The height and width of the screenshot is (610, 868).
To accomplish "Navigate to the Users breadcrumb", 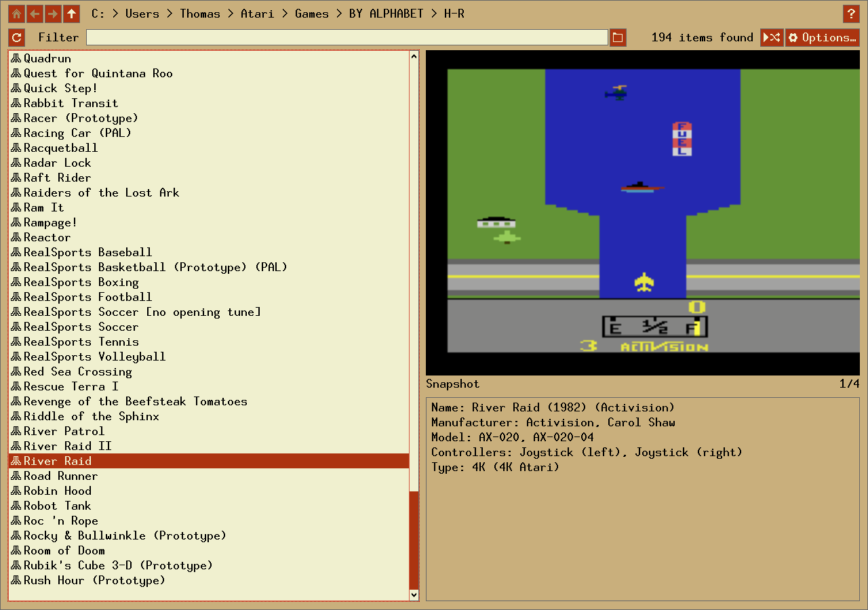I will 142,14.
